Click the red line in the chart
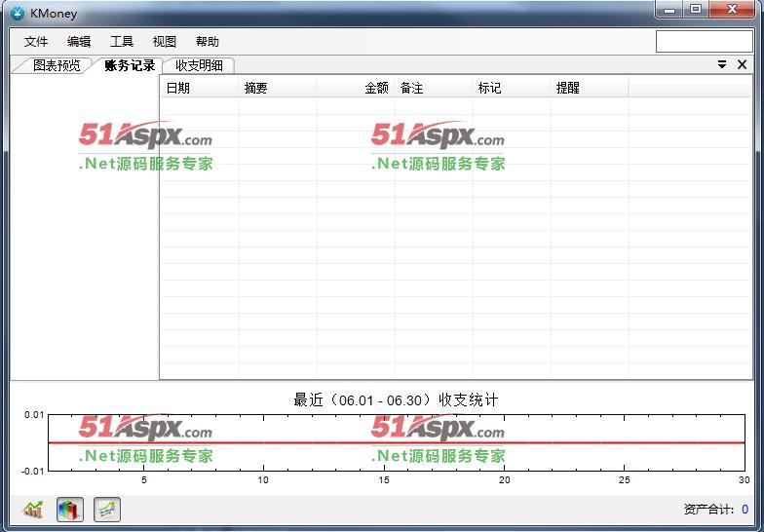The image size is (764, 532). [396, 442]
